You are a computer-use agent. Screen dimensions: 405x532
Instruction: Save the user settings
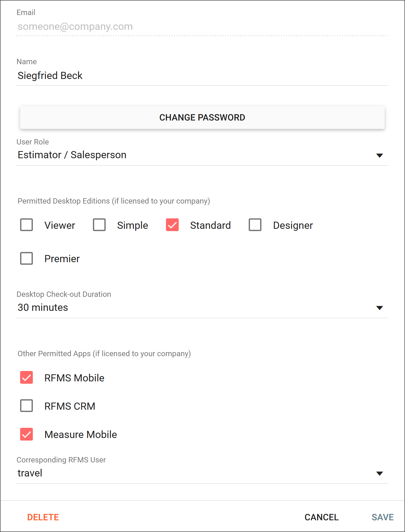(x=383, y=517)
